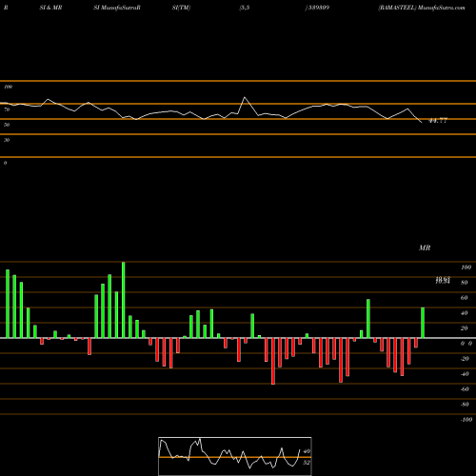
Task: Click the tallest green MR bar reaching 100
Action: click(124, 300)
